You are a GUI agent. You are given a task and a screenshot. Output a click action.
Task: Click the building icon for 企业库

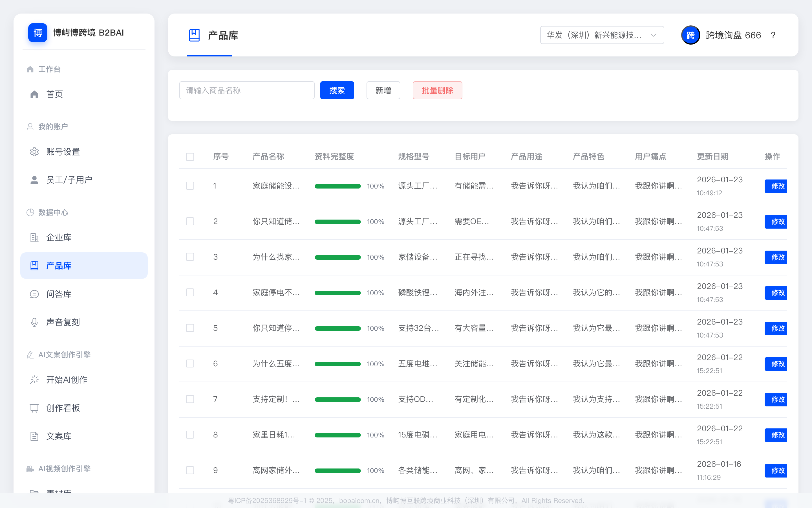(x=34, y=238)
